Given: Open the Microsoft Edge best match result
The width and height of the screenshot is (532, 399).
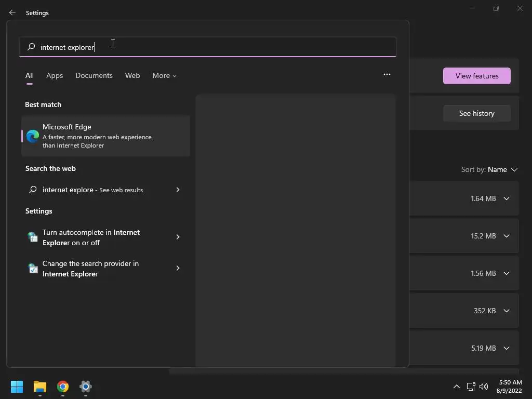Looking at the screenshot, I should point(105,136).
